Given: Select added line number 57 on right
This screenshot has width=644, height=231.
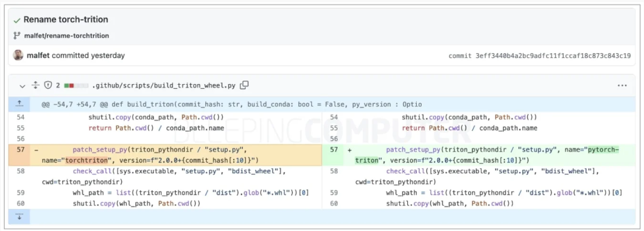Looking at the screenshot, I should click(333, 150).
